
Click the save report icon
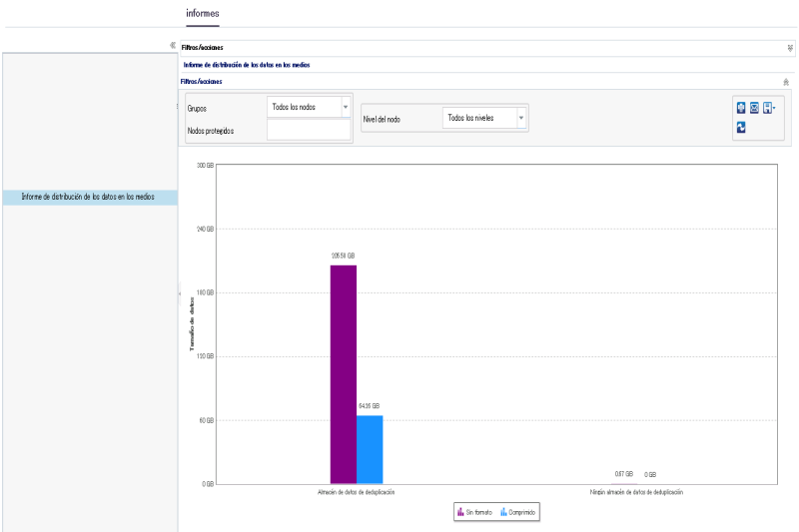(767, 108)
